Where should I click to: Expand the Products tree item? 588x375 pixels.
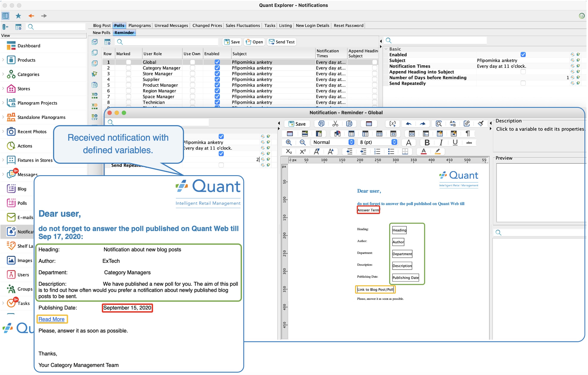pyautogui.click(x=3, y=60)
